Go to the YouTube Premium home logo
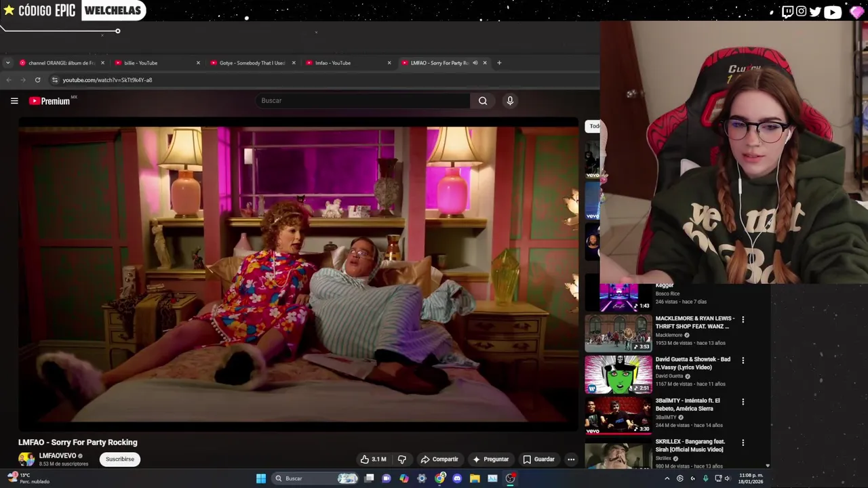 (50, 101)
